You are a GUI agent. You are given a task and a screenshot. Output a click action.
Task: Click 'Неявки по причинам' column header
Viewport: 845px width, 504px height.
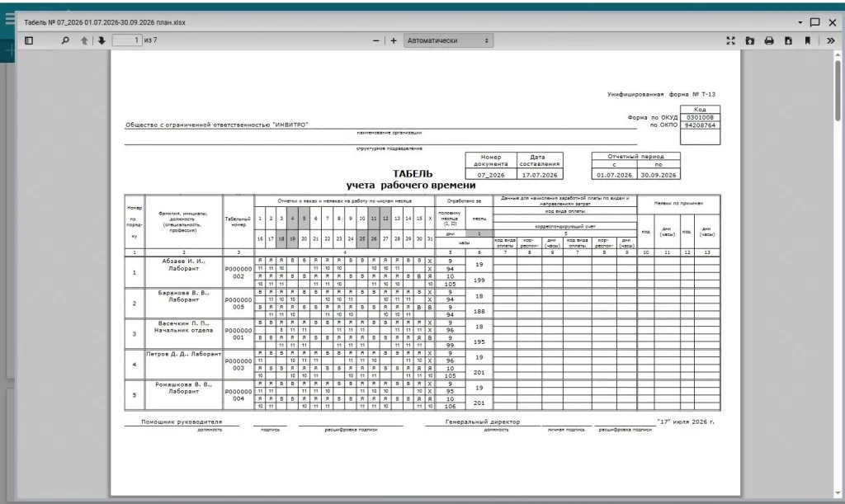678,204
